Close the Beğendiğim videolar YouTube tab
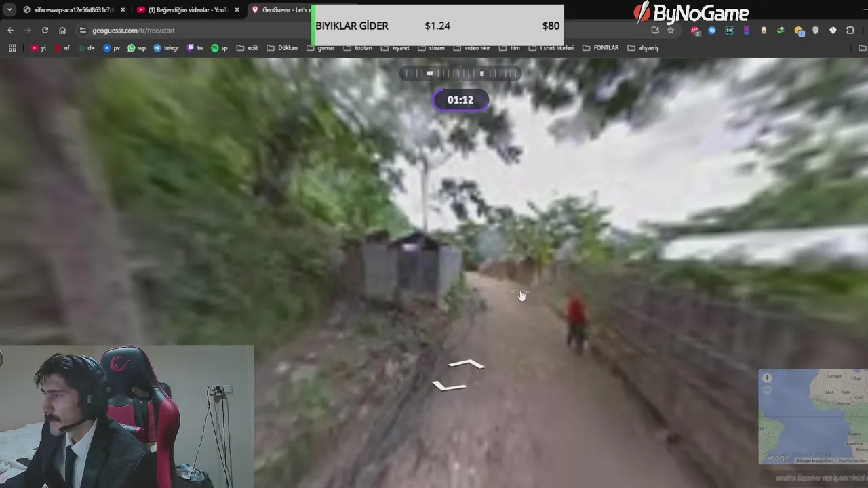The height and width of the screenshot is (488, 868). [237, 9]
